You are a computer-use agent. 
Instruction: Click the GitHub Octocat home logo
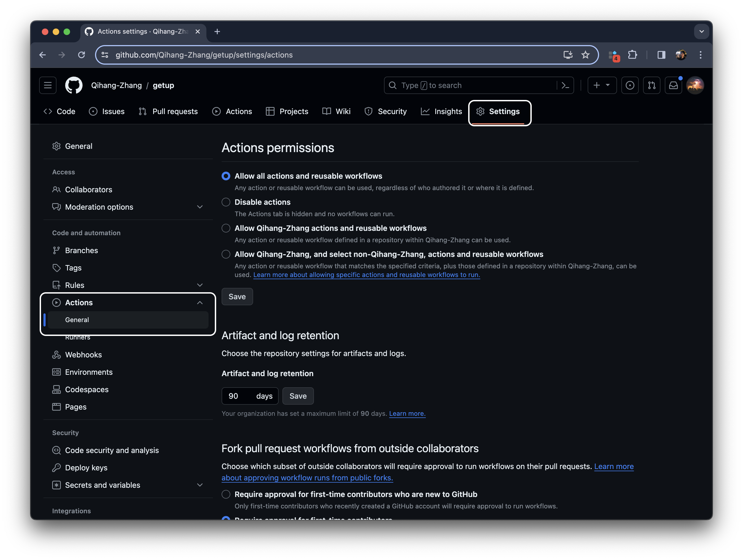pyautogui.click(x=74, y=85)
